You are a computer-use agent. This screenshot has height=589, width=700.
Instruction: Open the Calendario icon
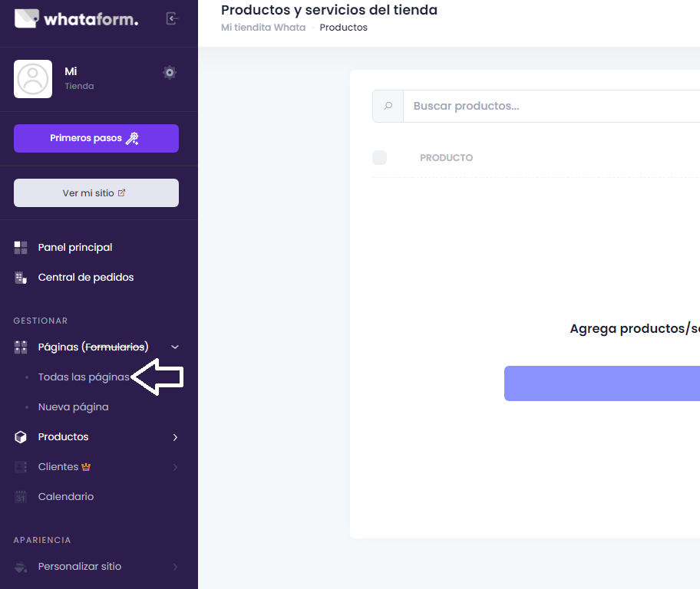tap(20, 496)
